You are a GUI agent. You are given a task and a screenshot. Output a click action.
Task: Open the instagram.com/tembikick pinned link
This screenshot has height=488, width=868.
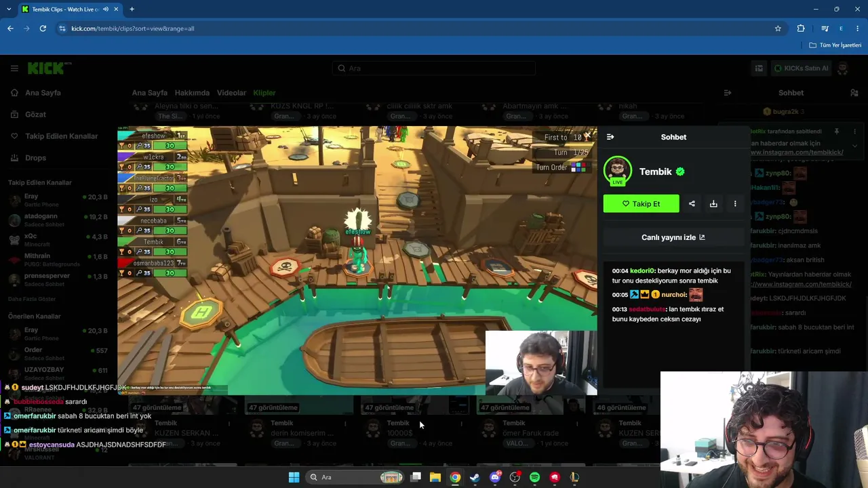point(797,152)
